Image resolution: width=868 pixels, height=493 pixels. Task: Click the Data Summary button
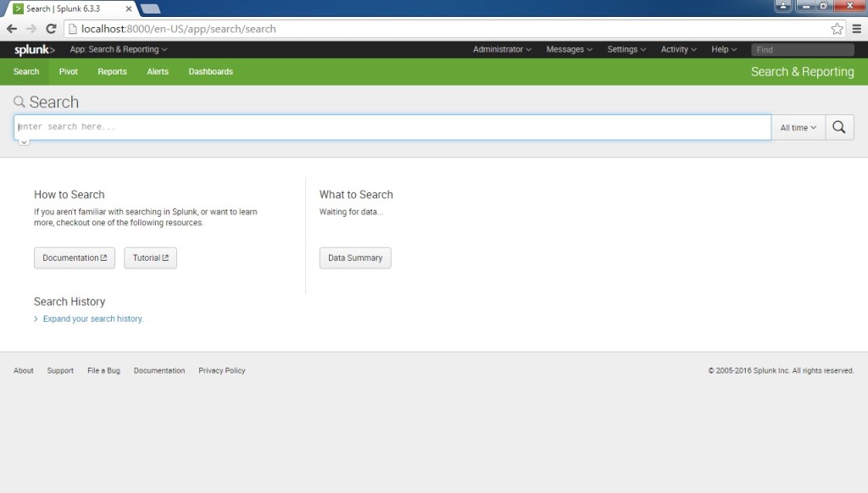point(354,258)
